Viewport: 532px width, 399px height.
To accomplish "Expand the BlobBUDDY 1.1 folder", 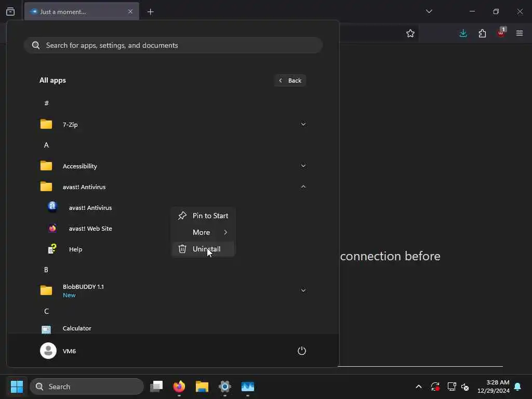I will [x=303, y=290].
